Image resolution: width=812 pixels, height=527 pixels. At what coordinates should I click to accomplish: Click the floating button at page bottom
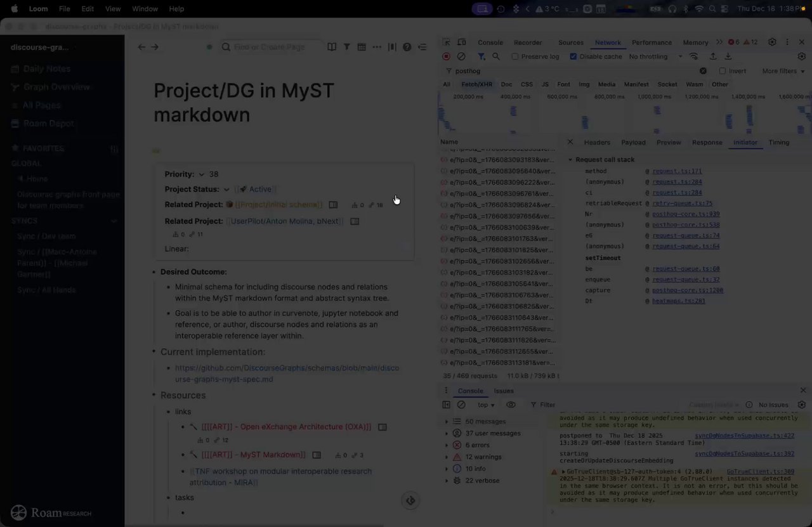[x=410, y=501]
